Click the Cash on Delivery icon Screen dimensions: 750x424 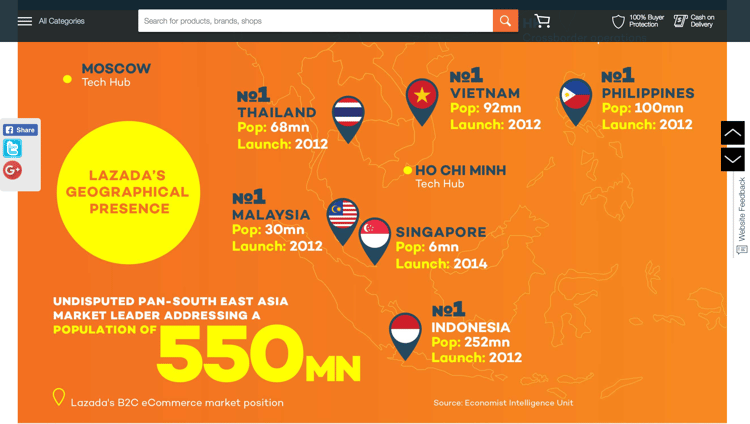[x=680, y=21]
